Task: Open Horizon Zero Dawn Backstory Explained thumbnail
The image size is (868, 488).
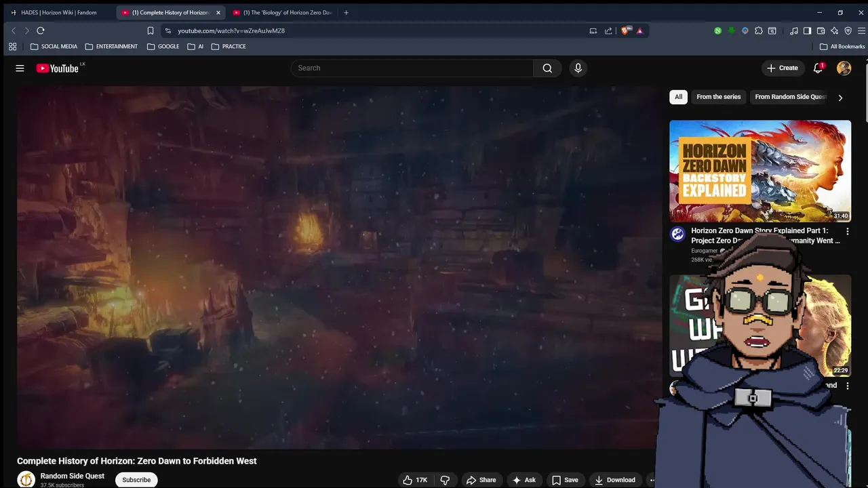Action: point(760,171)
